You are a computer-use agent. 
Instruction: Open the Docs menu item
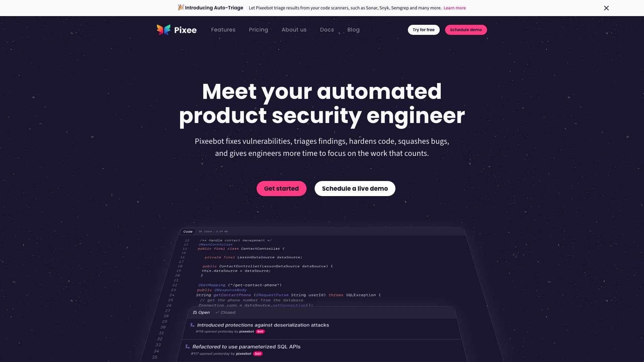[327, 29]
